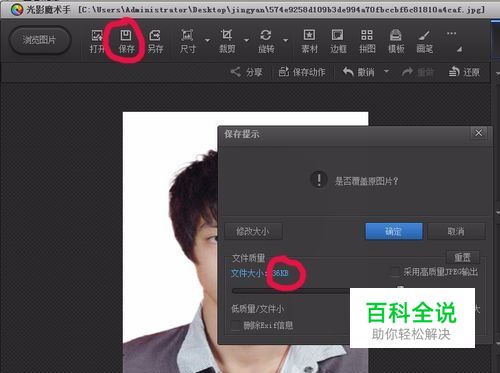Click the 光影魔术手 app logo icon
Viewport: 500px width, 373px height.
point(16,10)
